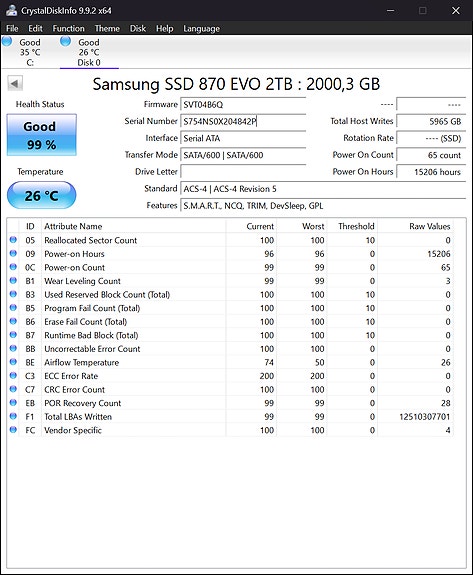The width and height of the screenshot is (473, 575).
Task: Minimize the CrystalDiskInfo window
Action: tap(391, 10)
